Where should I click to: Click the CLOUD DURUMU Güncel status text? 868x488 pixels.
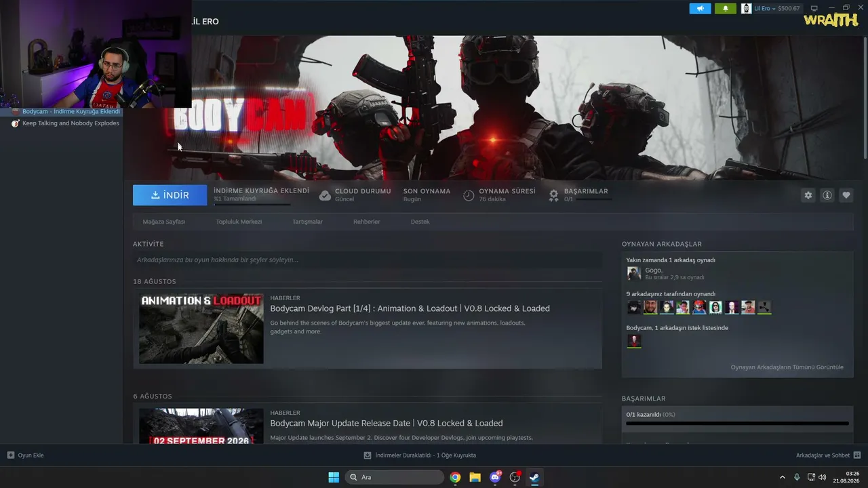363,195
